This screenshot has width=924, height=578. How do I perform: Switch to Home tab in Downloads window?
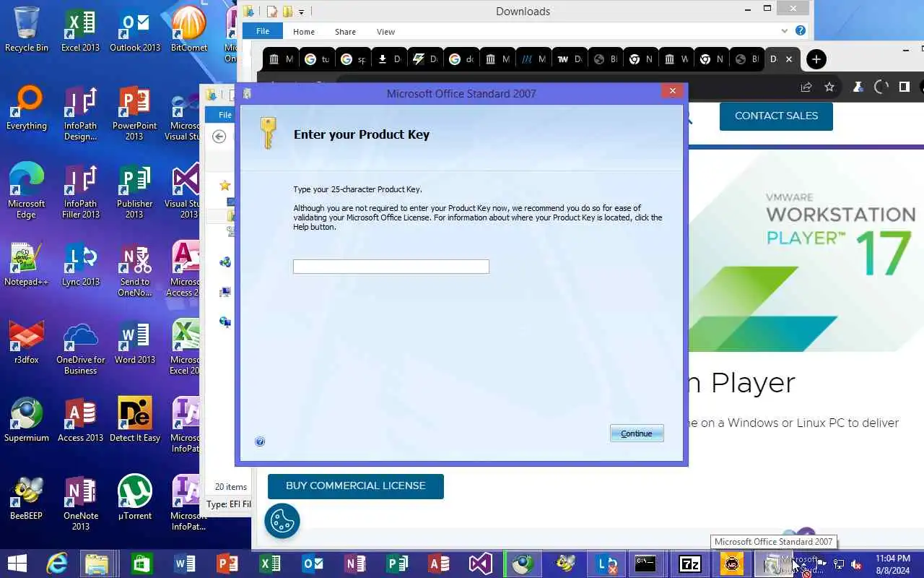click(x=303, y=32)
